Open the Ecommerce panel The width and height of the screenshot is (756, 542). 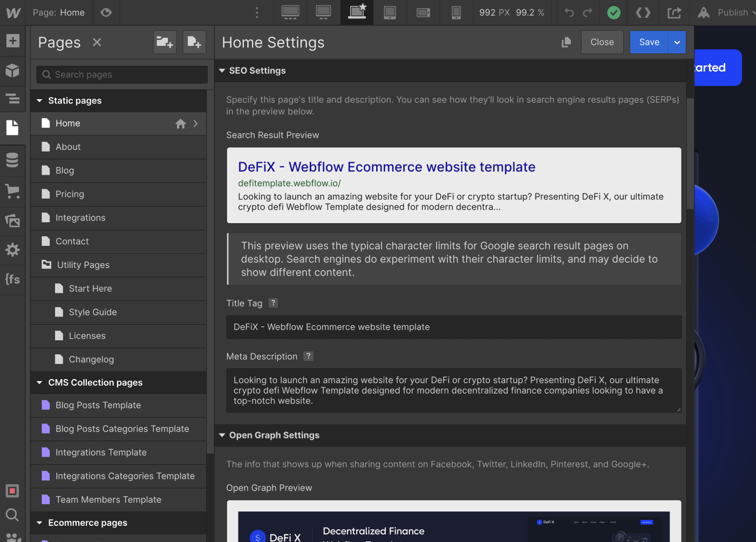[12, 191]
